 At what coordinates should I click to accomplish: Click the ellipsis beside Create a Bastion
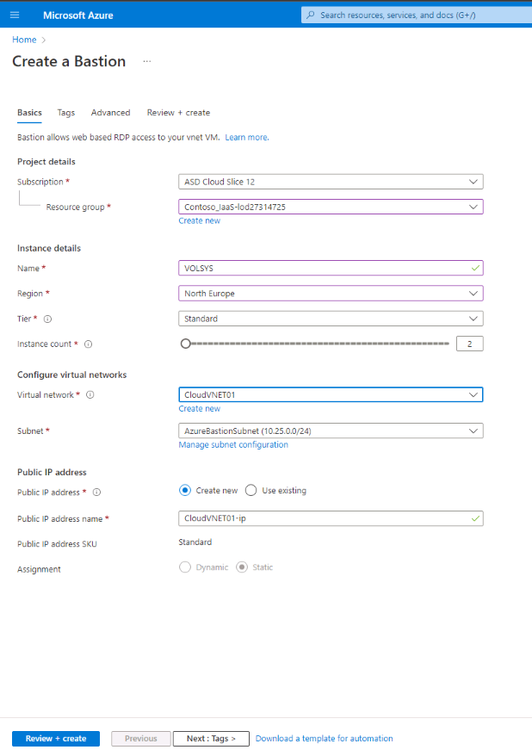[146, 61]
